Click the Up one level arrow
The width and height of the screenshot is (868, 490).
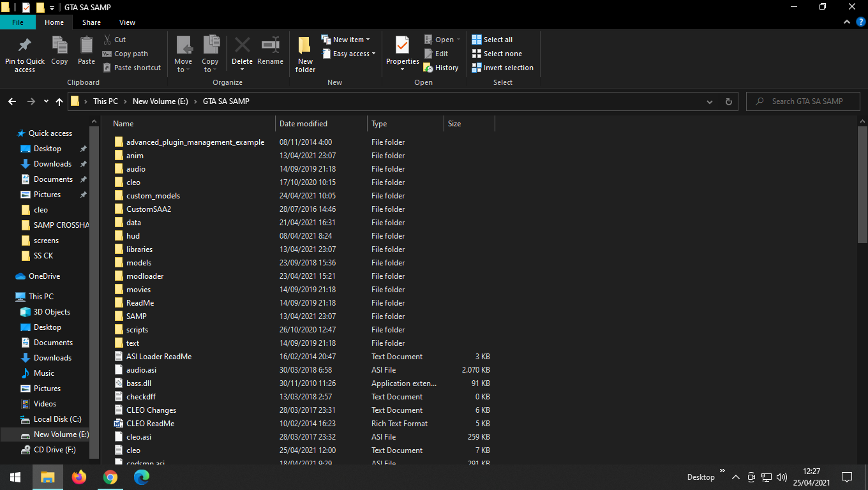click(x=59, y=101)
